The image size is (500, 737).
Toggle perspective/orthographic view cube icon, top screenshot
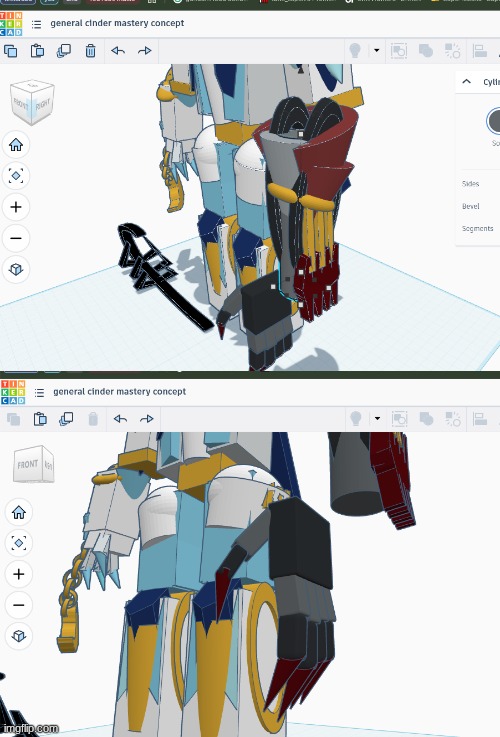pos(16,269)
